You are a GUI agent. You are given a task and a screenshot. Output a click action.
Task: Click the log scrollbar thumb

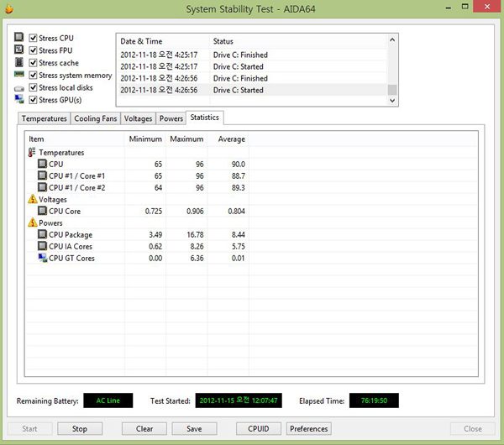392,90
